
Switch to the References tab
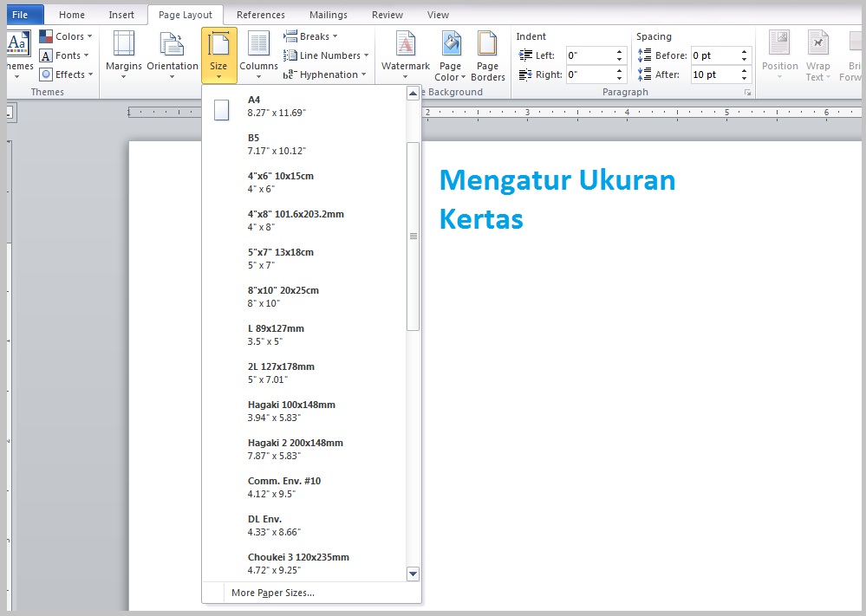click(x=260, y=15)
